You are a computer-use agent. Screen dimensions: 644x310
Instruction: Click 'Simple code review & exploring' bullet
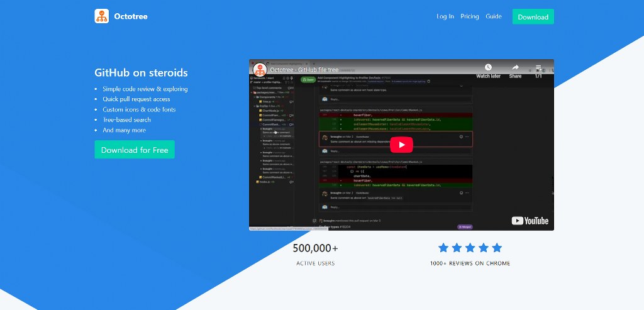coord(145,89)
